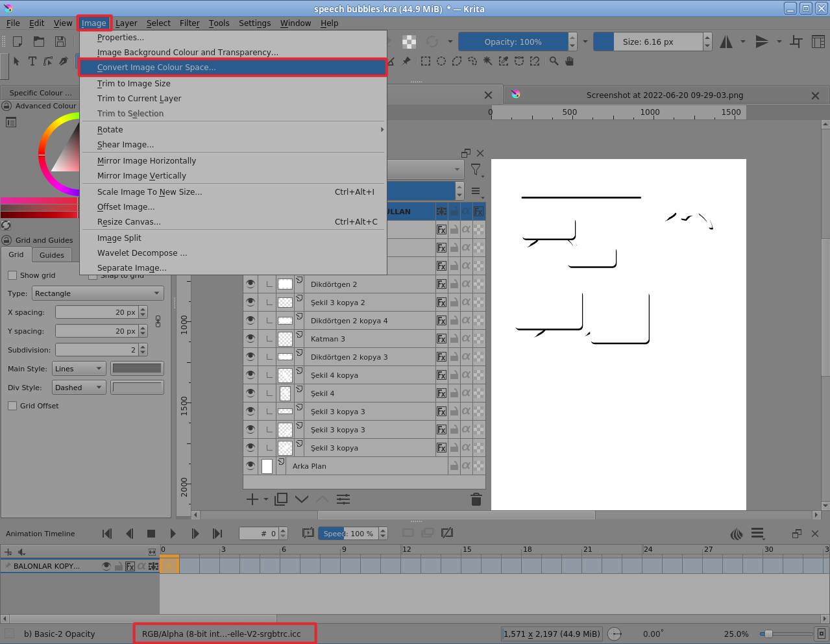Click the play animation button
Image resolution: width=830 pixels, height=644 pixels.
tap(173, 534)
